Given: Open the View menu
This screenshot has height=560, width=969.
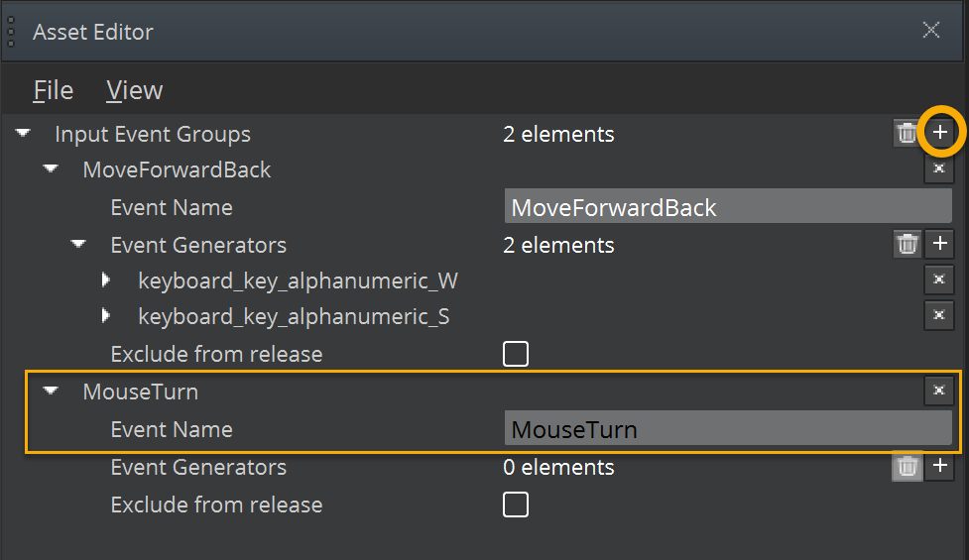Looking at the screenshot, I should [x=135, y=90].
